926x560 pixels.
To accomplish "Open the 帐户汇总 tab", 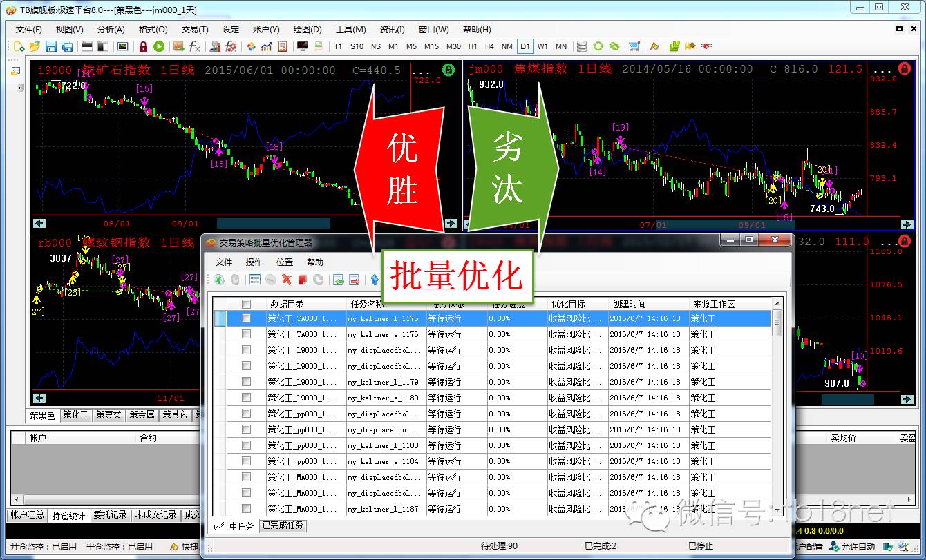I will 28,515.
